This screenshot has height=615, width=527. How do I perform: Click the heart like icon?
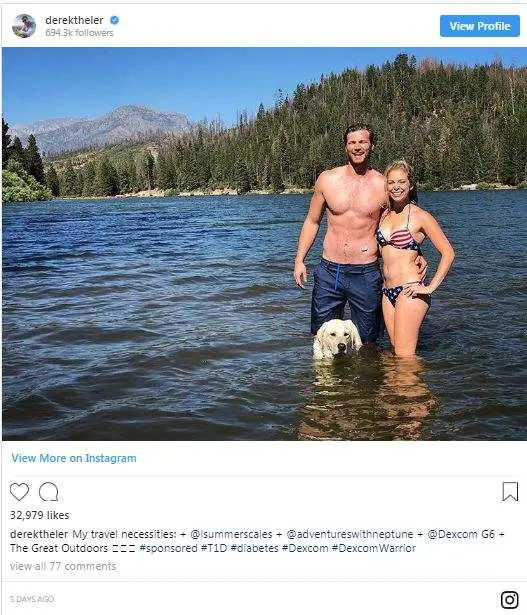[19, 492]
